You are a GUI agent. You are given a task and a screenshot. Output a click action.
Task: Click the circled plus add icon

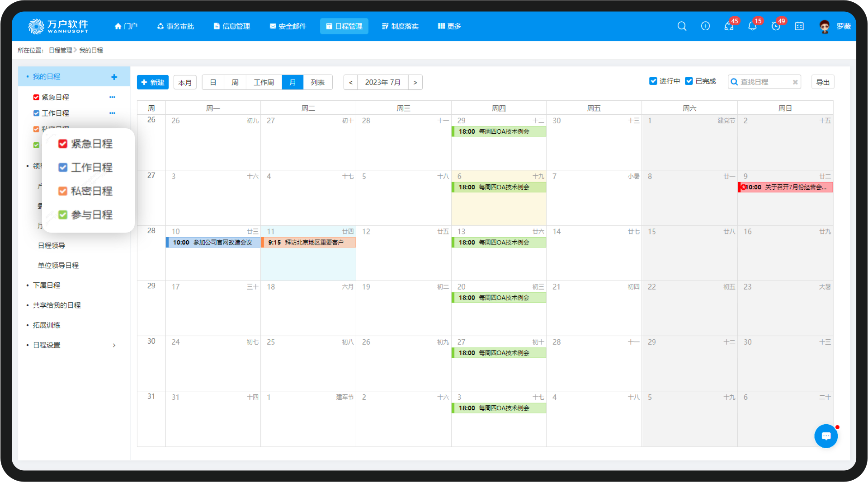point(705,26)
